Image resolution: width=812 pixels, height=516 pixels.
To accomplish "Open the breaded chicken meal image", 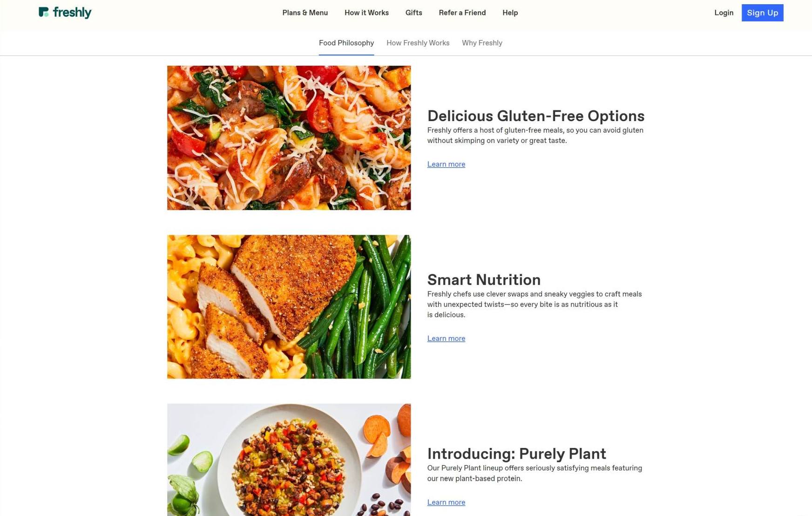I will point(289,307).
